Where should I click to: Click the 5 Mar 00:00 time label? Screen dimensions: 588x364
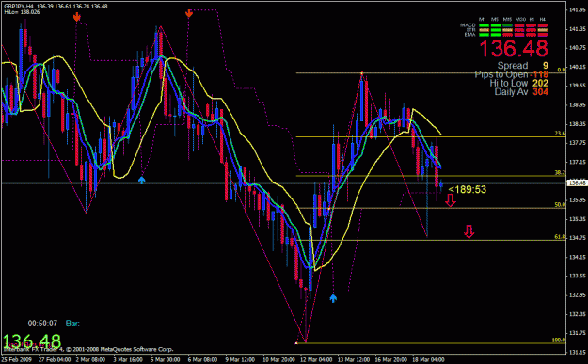165,359
